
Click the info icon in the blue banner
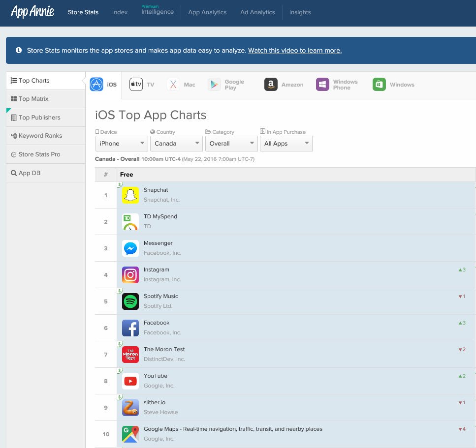point(19,50)
